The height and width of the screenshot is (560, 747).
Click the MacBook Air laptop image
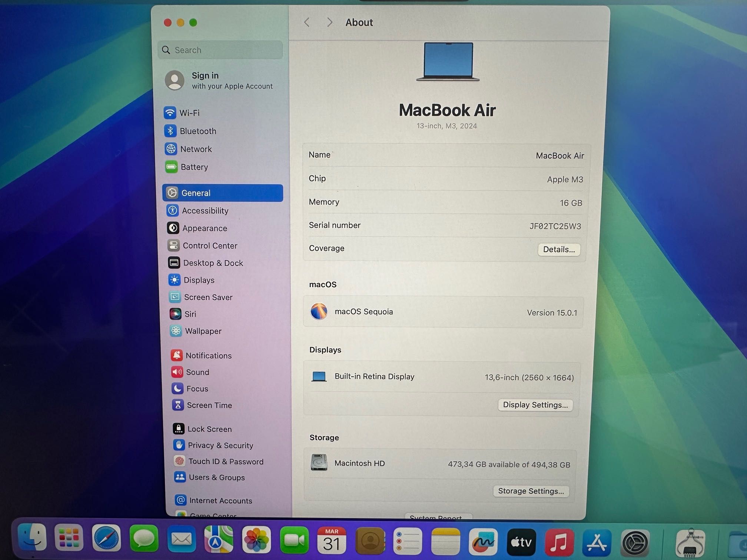(x=448, y=62)
